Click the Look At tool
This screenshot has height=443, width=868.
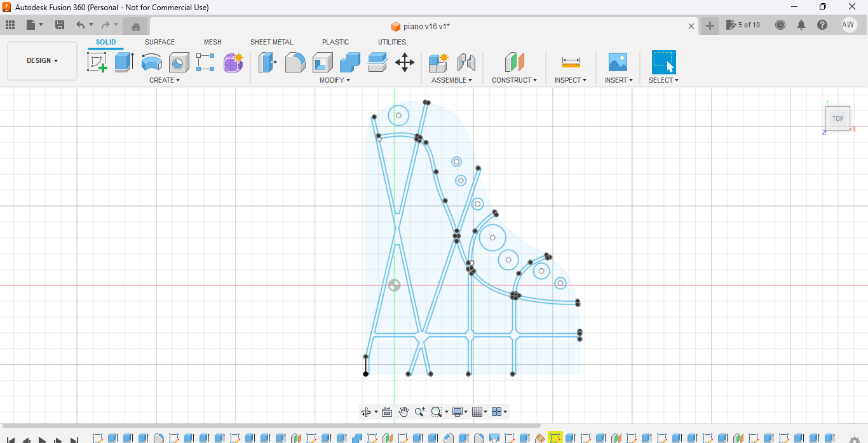coord(387,412)
